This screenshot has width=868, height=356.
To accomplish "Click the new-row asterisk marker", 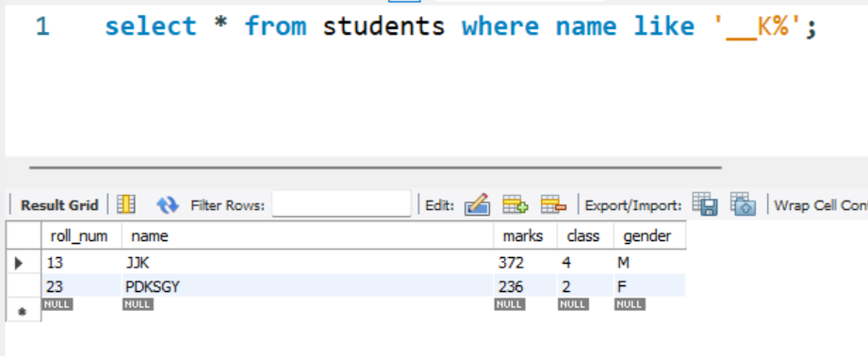I will tap(22, 312).
